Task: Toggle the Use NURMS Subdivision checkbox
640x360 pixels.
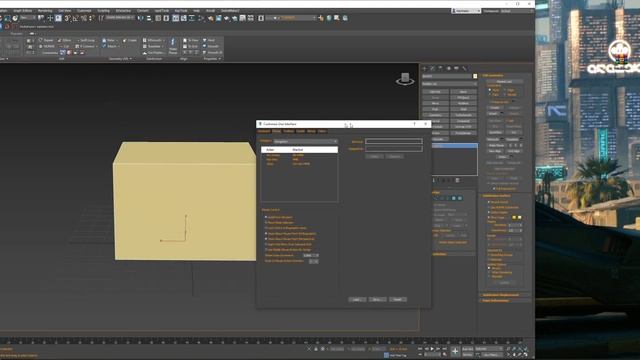Action: pos(489,207)
